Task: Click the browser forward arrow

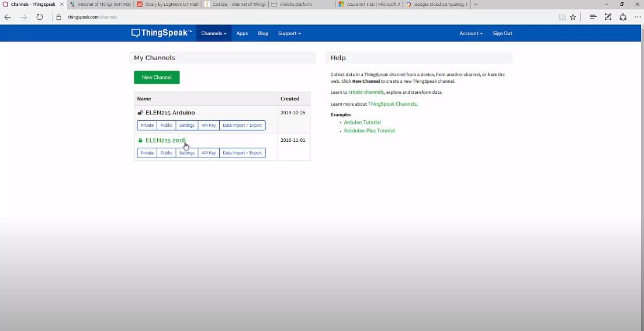Action: [23, 18]
